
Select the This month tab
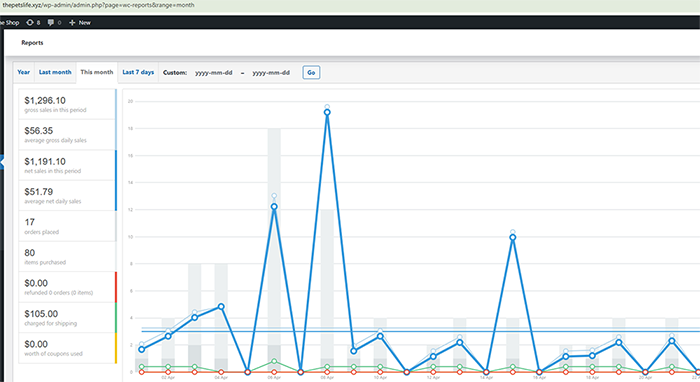(x=97, y=72)
